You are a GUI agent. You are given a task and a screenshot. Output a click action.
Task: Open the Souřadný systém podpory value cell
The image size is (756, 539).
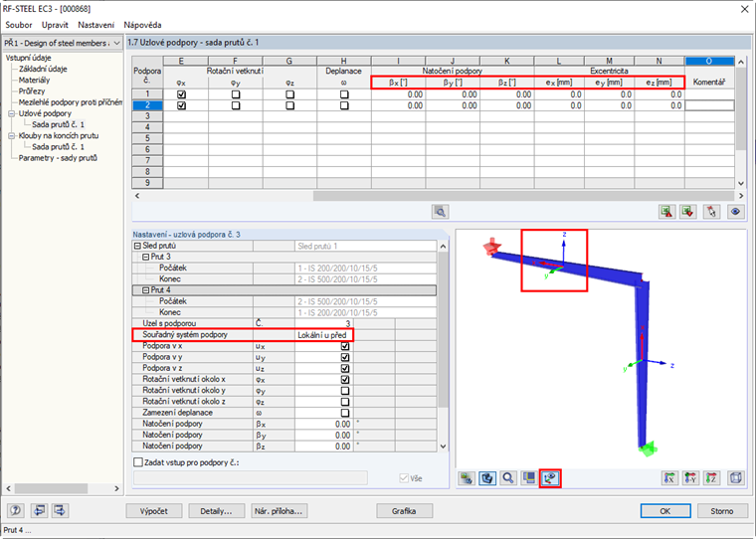click(323, 335)
